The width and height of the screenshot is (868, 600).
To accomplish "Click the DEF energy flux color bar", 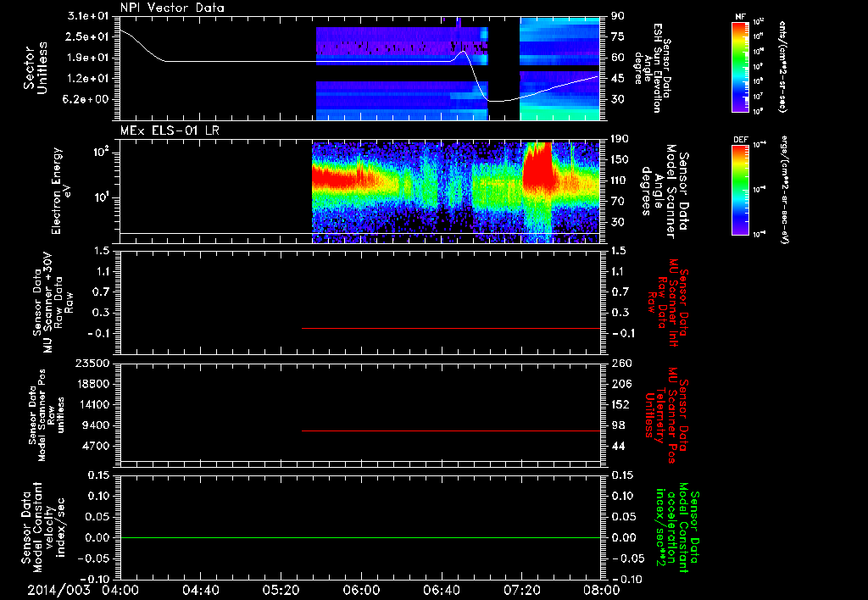I will click(x=741, y=189).
